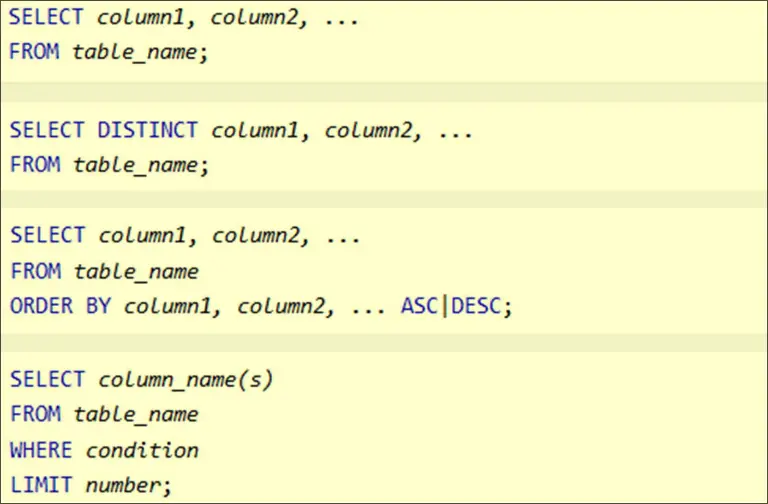Click FROM in the SELECT DISTINCT query

coord(35,165)
